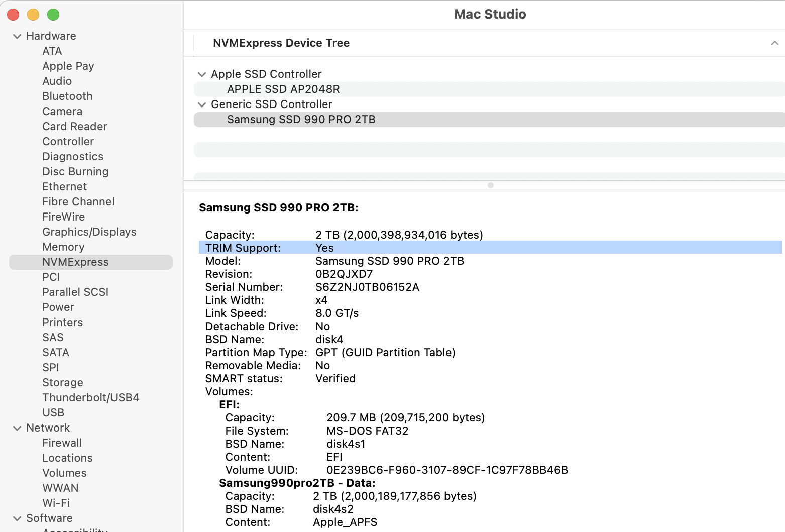Select the Samsung SSD 990 PRO 2TB row
Viewport: 785px width, 532px height.
[489, 120]
